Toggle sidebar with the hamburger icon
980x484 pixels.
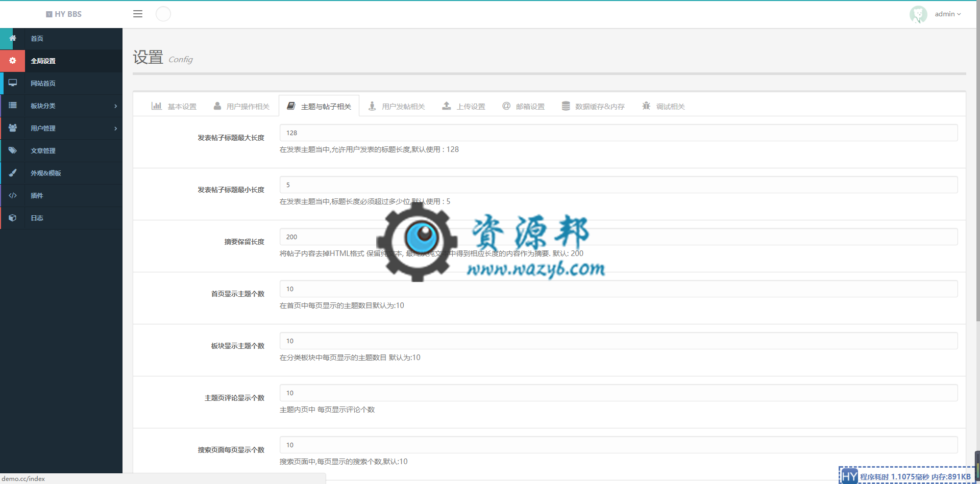(x=138, y=14)
